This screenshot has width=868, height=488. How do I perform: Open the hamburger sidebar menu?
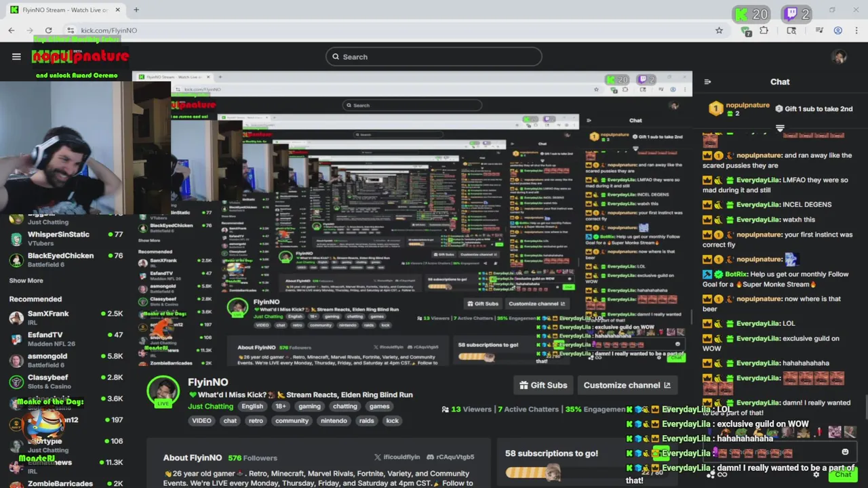16,57
